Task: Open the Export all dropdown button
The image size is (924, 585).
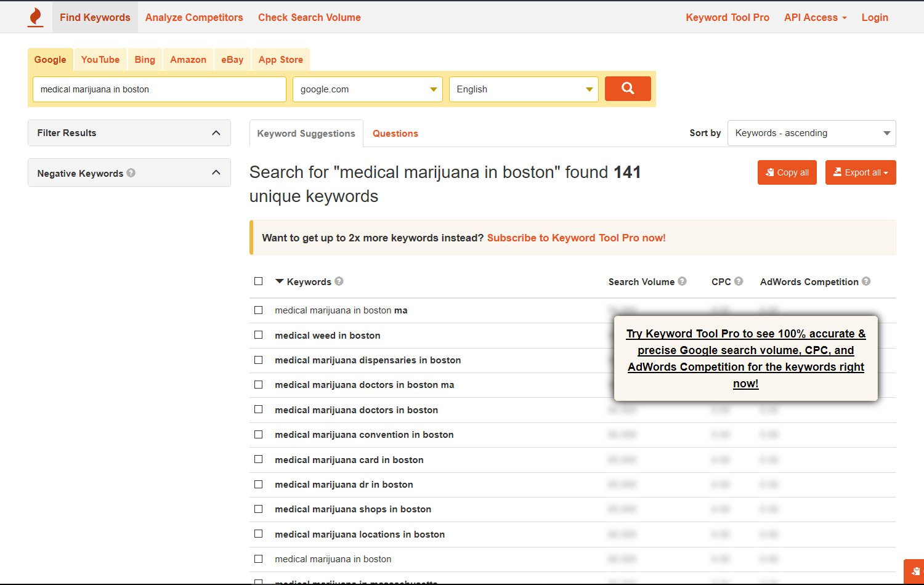Action: coord(861,172)
